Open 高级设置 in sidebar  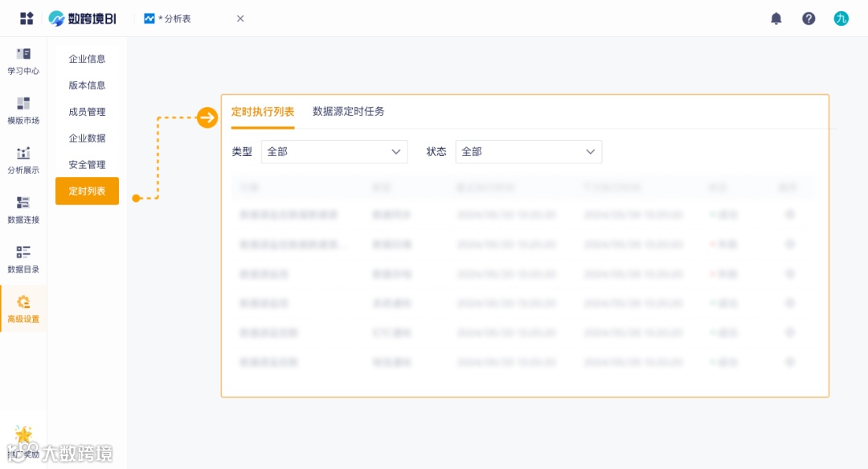click(23, 310)
